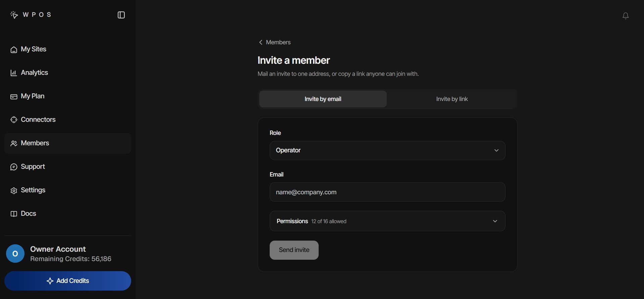The height and width of the screenshot is (299, 644).
Task: Click the Docs book icon
Action: click(14, 214)
